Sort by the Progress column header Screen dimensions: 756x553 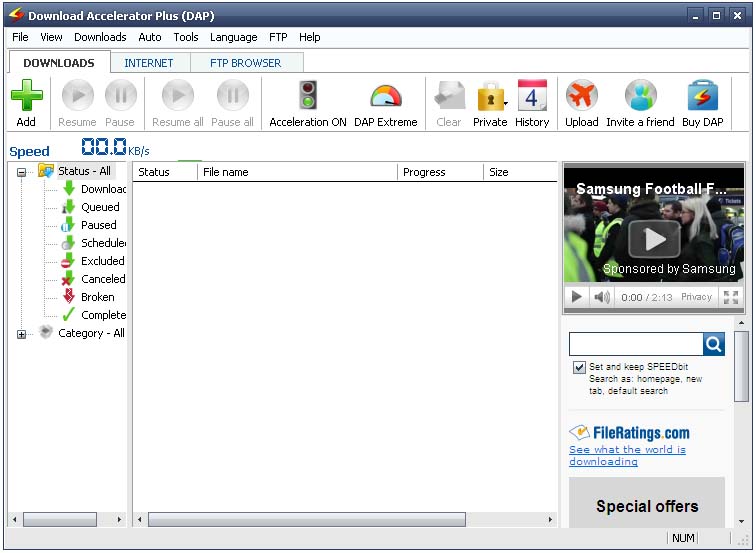(x=440, y=172)
